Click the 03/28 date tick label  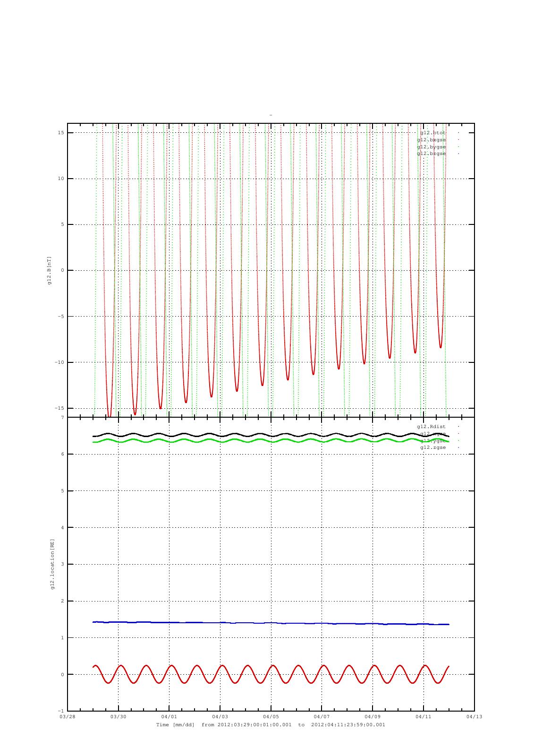point(68,717)
